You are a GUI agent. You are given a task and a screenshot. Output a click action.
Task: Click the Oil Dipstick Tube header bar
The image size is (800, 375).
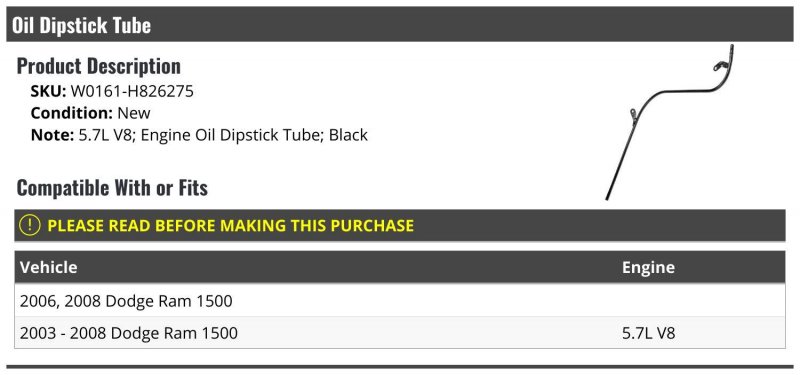pos(400,24)
